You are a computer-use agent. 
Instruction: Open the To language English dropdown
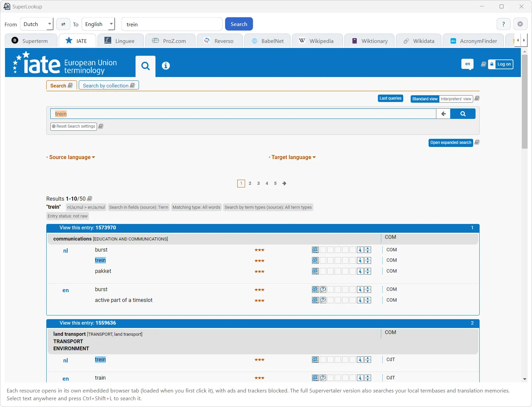tap(98, 24)
